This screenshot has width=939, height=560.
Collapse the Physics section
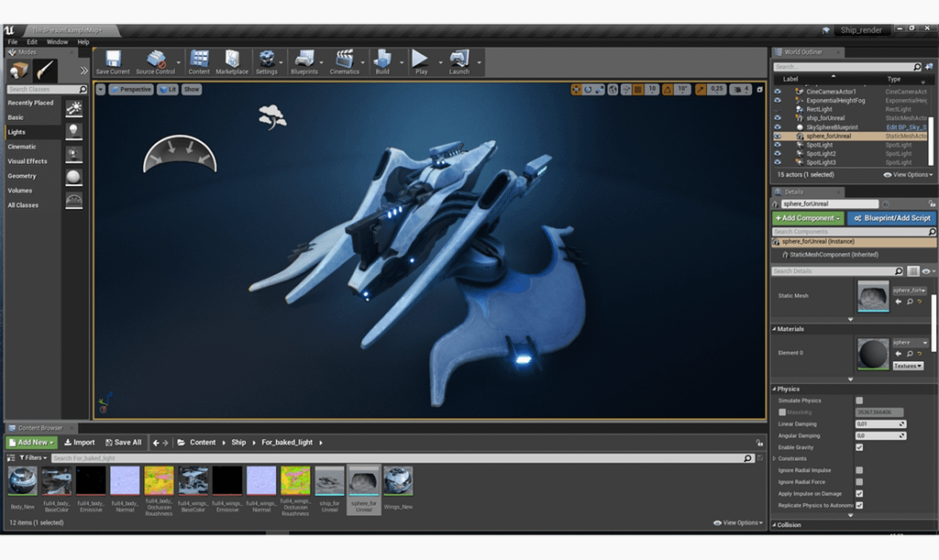[x=774, y=389]
